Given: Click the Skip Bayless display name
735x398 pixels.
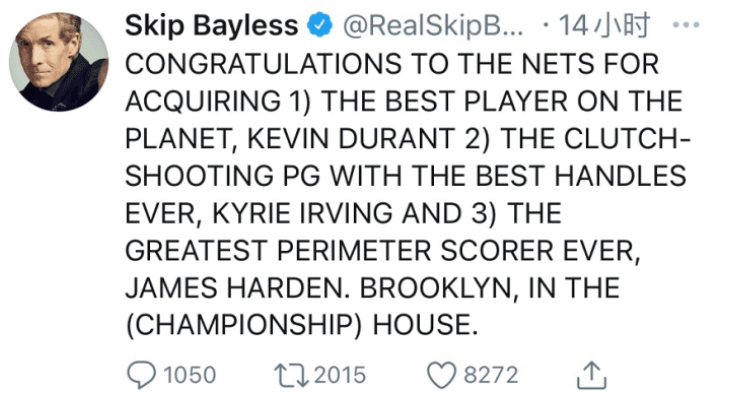Looking at the screenshot, I should (x=211, y=25).
